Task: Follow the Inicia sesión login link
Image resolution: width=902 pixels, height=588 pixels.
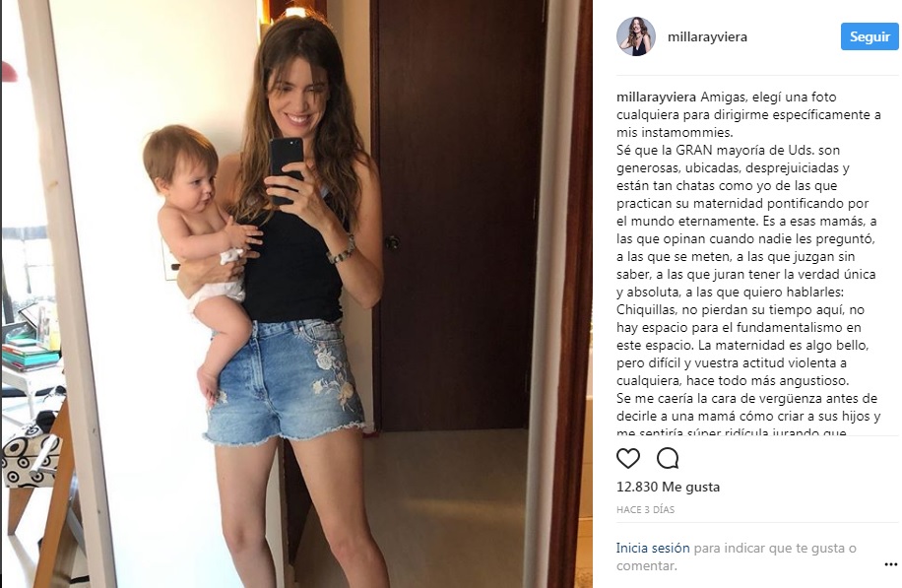Action: click(652, 549)
